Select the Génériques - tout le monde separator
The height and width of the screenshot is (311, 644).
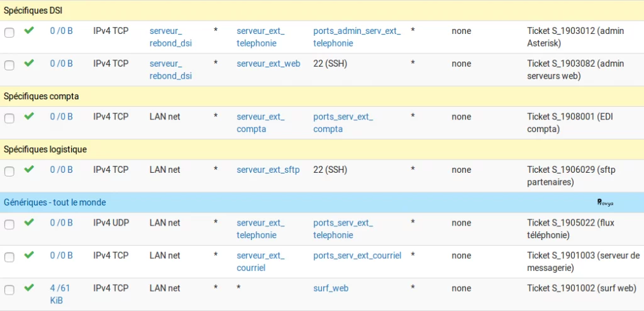(322, 202)
